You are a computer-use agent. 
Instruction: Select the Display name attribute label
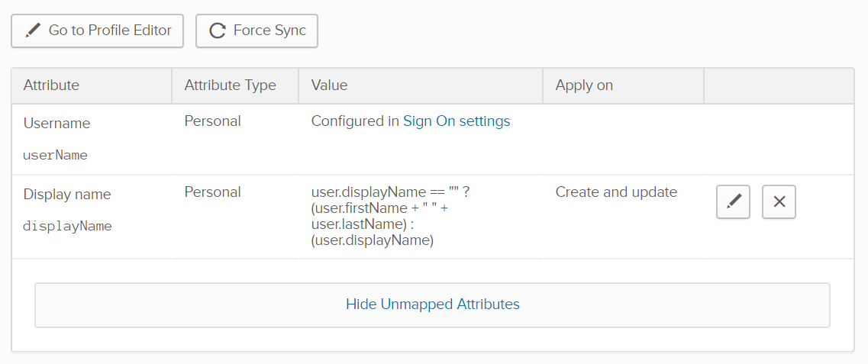pos(67,195)
